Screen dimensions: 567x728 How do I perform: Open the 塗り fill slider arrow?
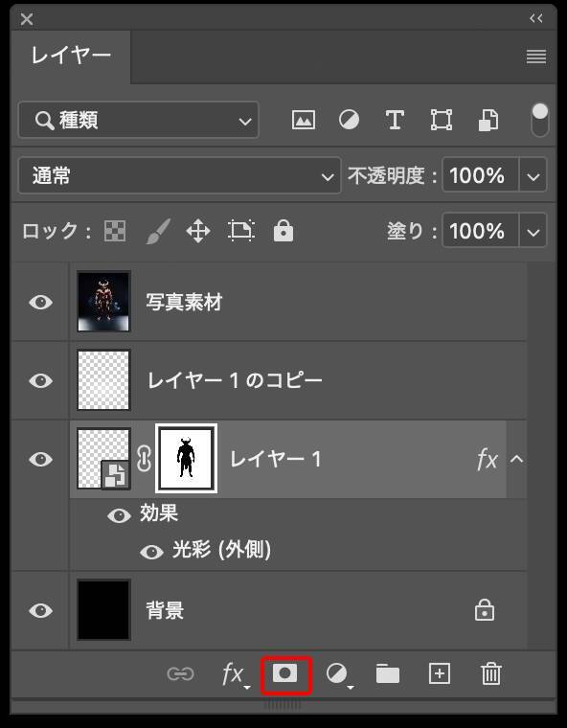pos(533,230)
